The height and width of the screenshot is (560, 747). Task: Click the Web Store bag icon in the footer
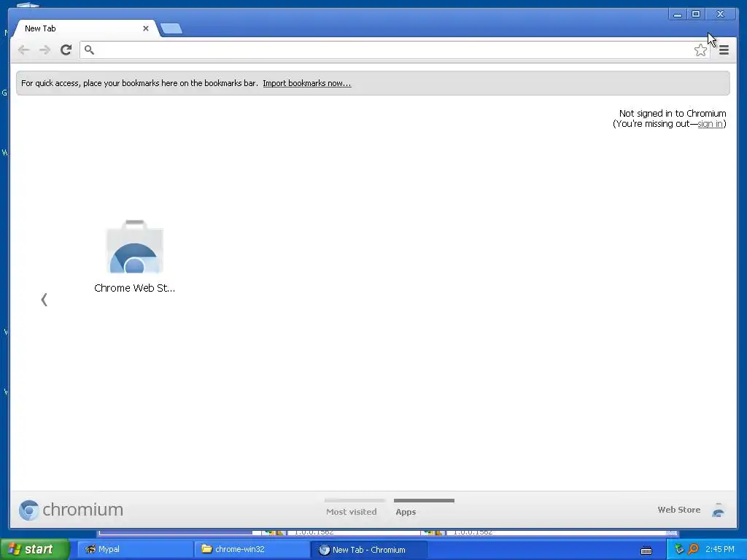click(x=719, y=510)
